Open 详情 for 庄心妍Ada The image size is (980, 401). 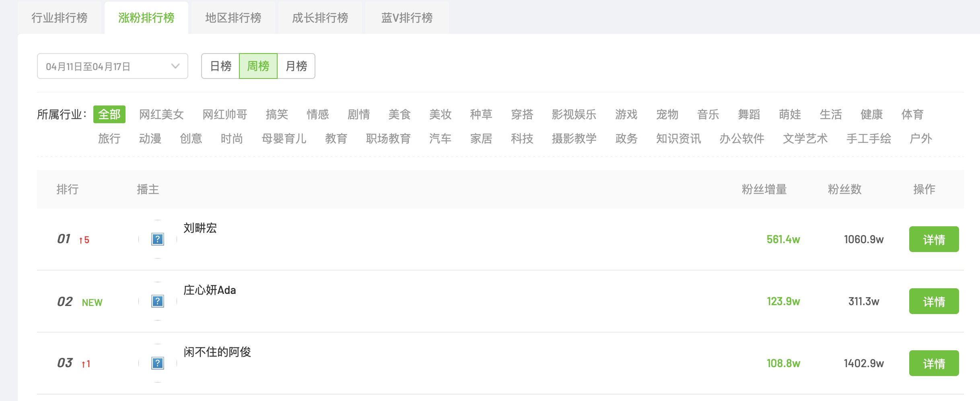(x=934, y=302)
